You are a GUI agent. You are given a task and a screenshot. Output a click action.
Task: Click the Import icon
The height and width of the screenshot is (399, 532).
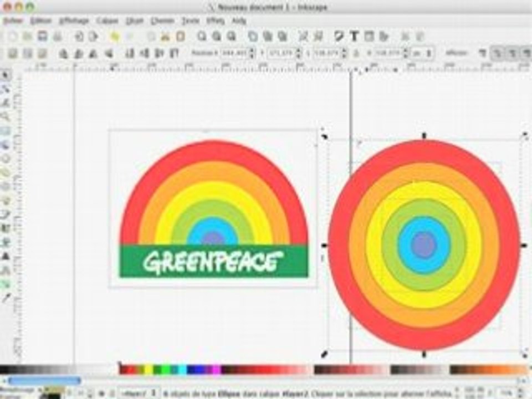click(79, 37)
